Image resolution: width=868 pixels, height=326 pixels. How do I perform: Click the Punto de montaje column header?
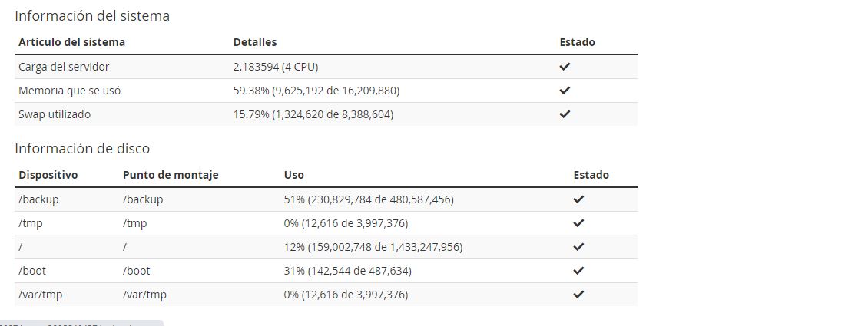pos(171,175)
